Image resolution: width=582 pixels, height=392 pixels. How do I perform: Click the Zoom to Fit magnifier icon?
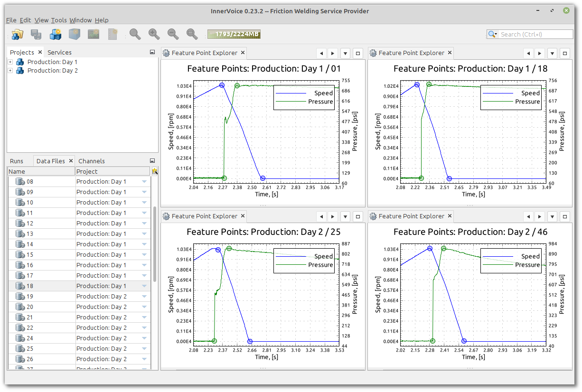192,34
